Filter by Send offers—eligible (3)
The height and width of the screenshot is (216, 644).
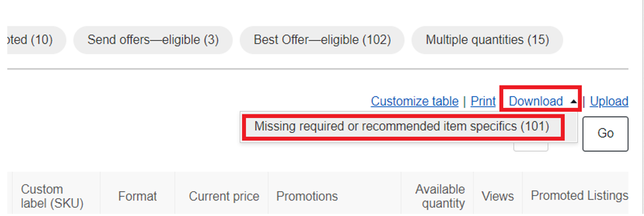[153, 40]
